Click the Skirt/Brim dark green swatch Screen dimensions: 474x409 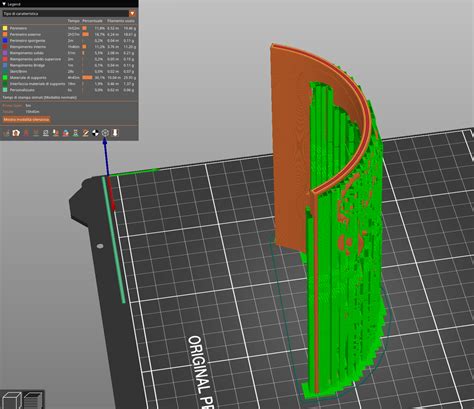5,71
